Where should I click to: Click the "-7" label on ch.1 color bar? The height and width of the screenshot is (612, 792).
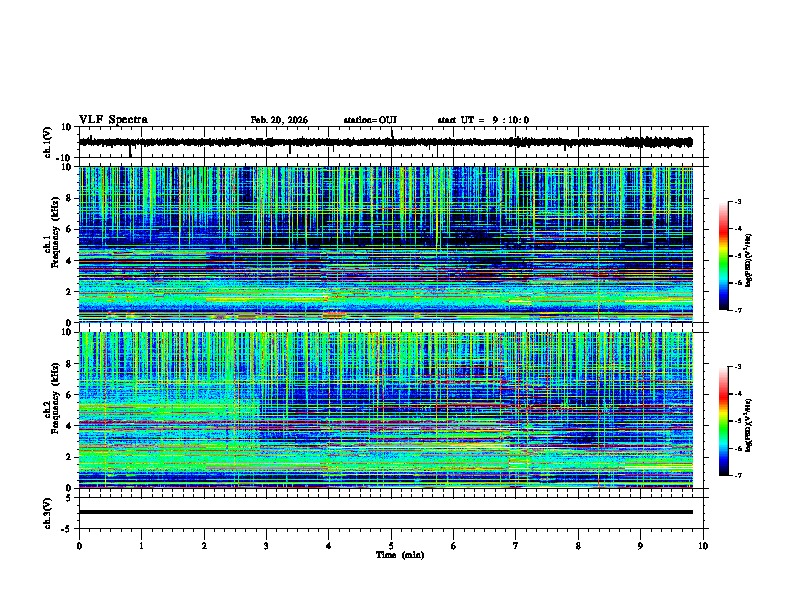[737, 310]
